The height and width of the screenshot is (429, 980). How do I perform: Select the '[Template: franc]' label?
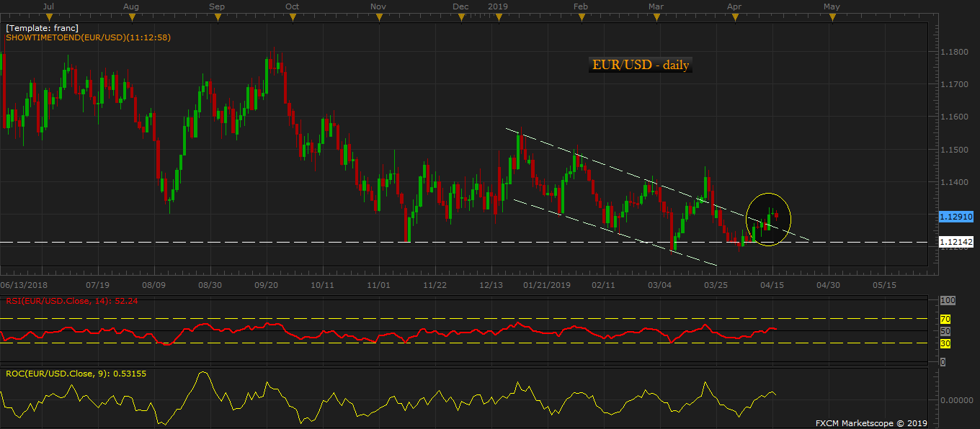(x=42, y=28)
